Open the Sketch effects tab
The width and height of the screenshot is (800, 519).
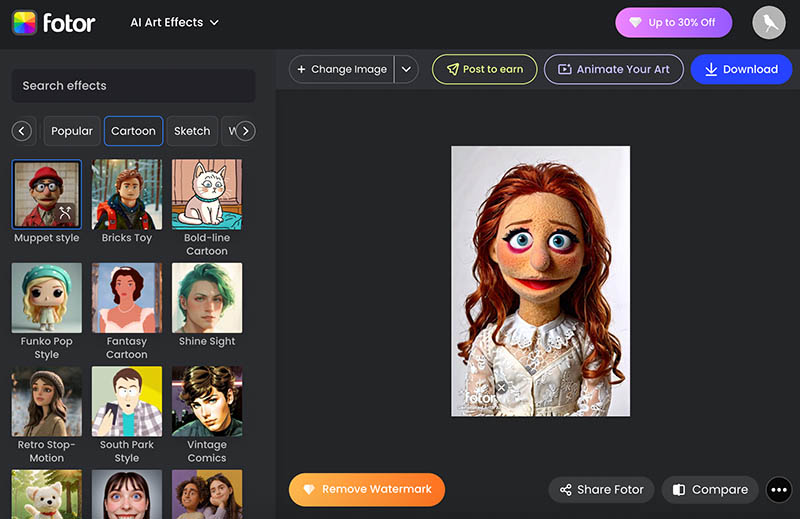[x=192, y=131]
